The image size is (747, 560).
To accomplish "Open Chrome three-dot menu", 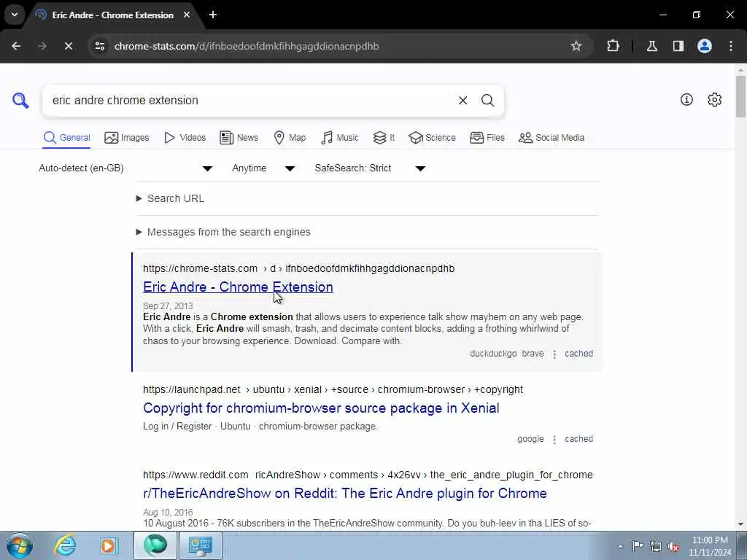I will pyautogui.click(x=731, y=46).
